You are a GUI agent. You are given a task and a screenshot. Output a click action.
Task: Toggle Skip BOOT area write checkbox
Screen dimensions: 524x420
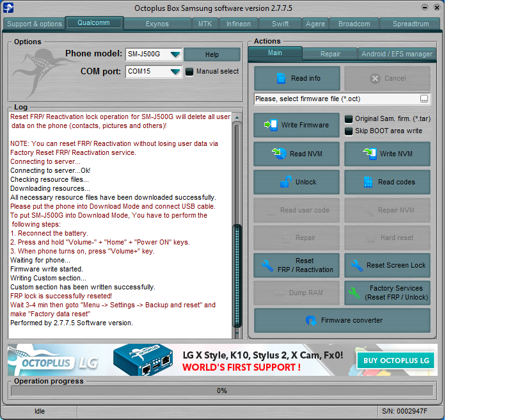pyautogui.click(x=348, y=131)
